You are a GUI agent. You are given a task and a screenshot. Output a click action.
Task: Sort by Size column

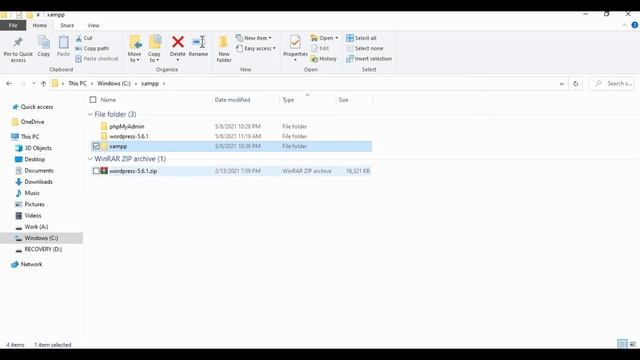click(x=343, y=100)
